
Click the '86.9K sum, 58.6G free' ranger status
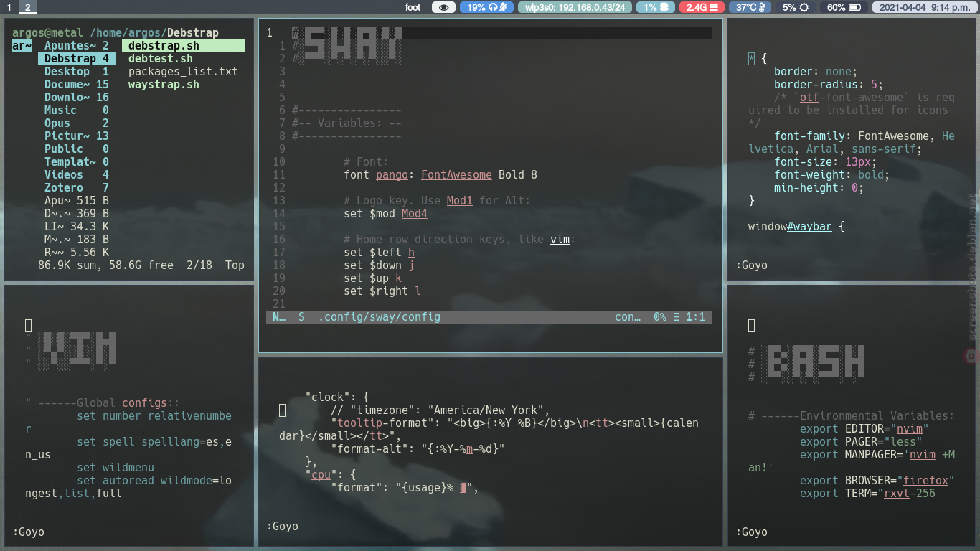pos(105,265)
